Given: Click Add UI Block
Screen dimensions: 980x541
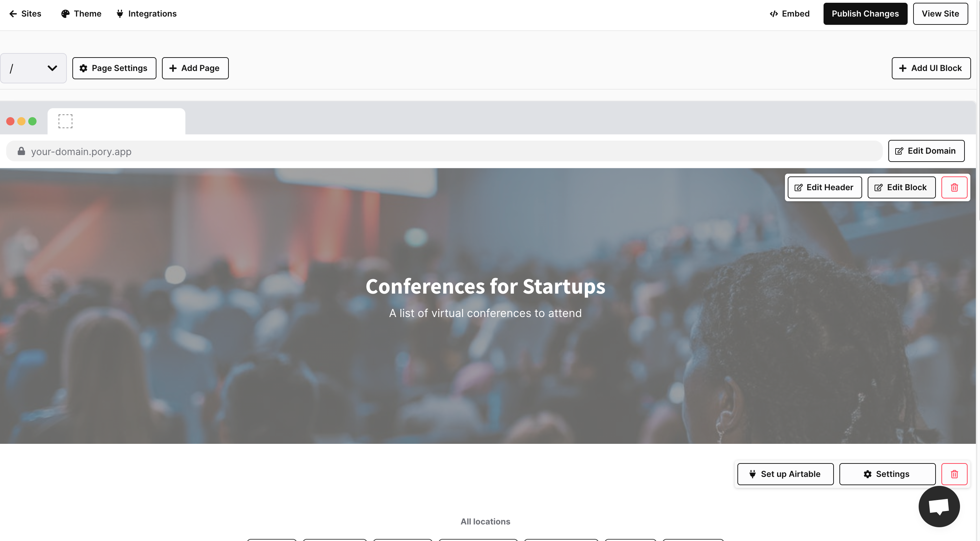Looking at the screenshot, I should tap(930, 68).
